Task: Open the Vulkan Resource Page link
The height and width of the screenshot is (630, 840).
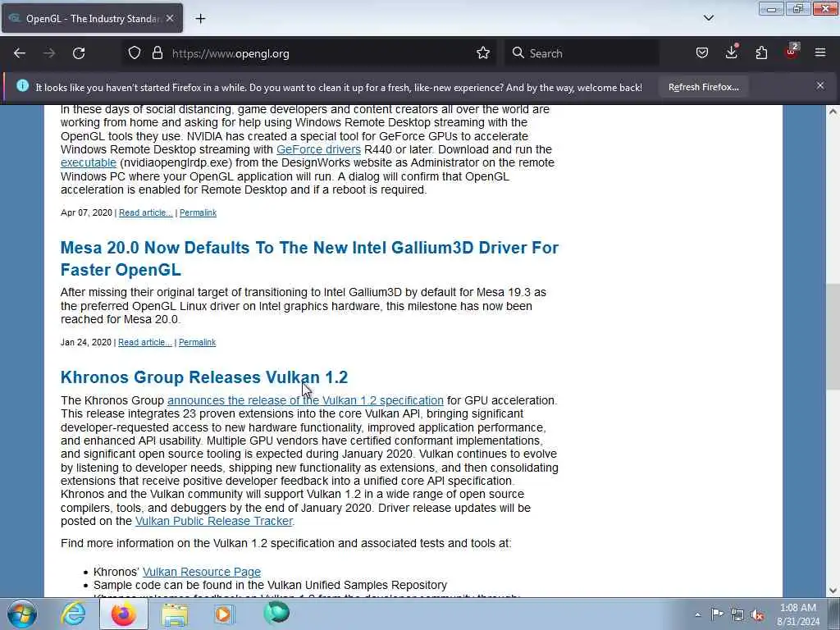Action: [x=202, y=572]
